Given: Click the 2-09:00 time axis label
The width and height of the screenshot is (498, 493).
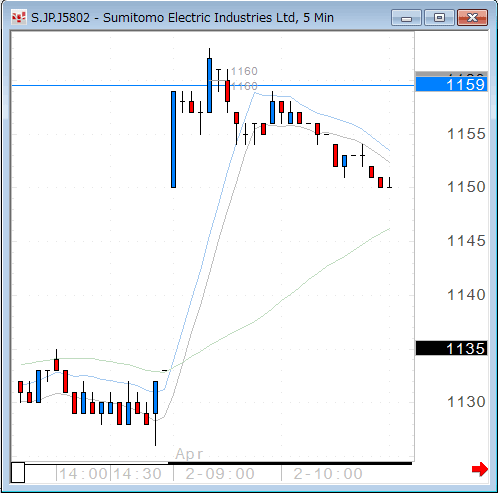Looking at the screenshot, I should click(x=220, y=474).
